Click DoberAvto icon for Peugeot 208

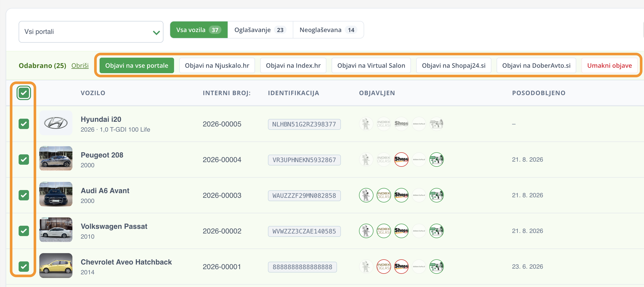419,160
